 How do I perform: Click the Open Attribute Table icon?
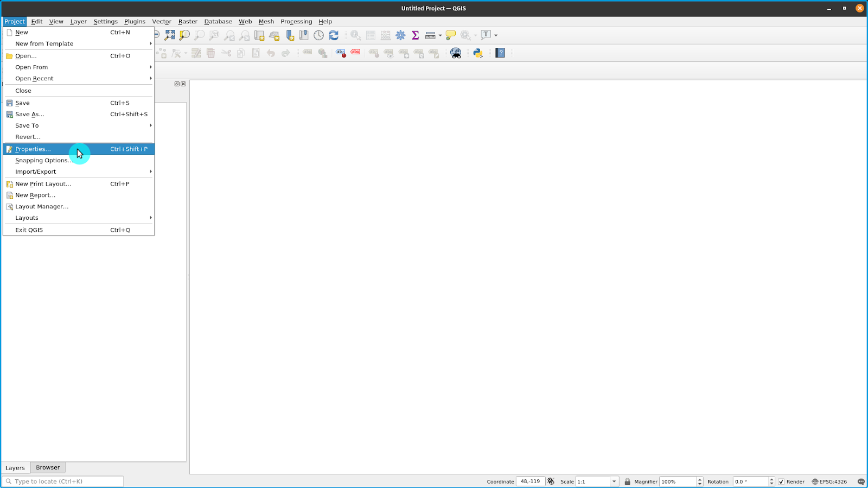point(371,35)
